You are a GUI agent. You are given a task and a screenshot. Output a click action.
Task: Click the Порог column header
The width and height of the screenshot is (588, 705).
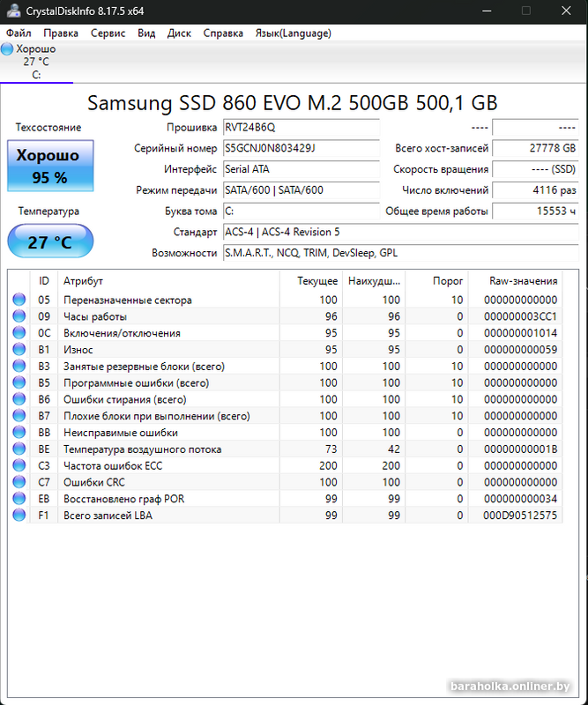point(437,281)
